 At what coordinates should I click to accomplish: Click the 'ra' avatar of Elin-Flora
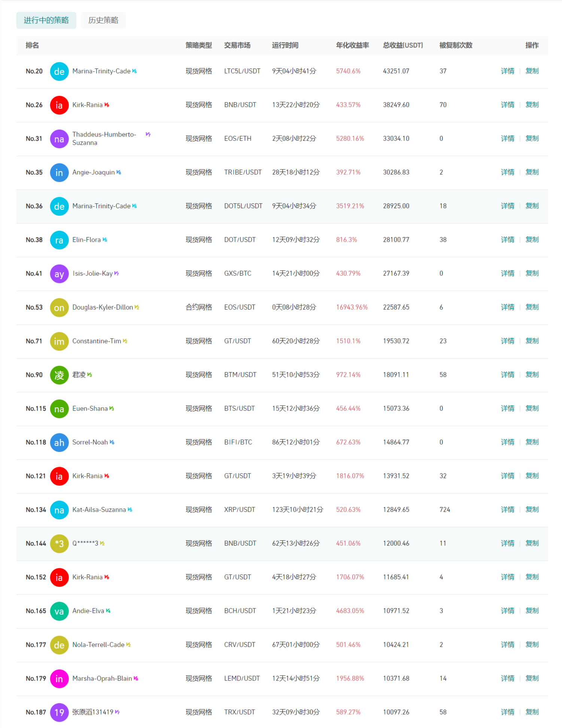click(x=59, y=240)
